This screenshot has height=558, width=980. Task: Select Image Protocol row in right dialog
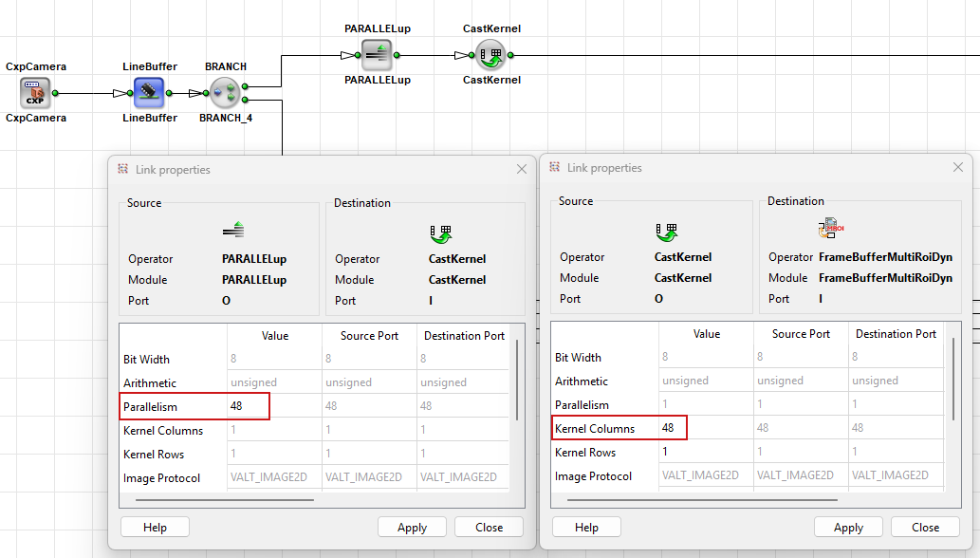point(747,475)
